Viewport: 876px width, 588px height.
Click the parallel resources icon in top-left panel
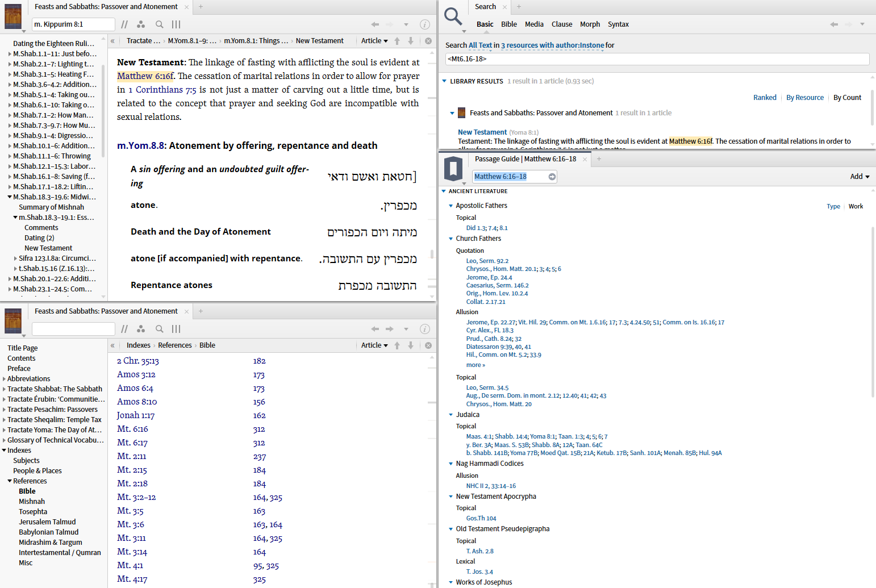(x=124, y=24)
